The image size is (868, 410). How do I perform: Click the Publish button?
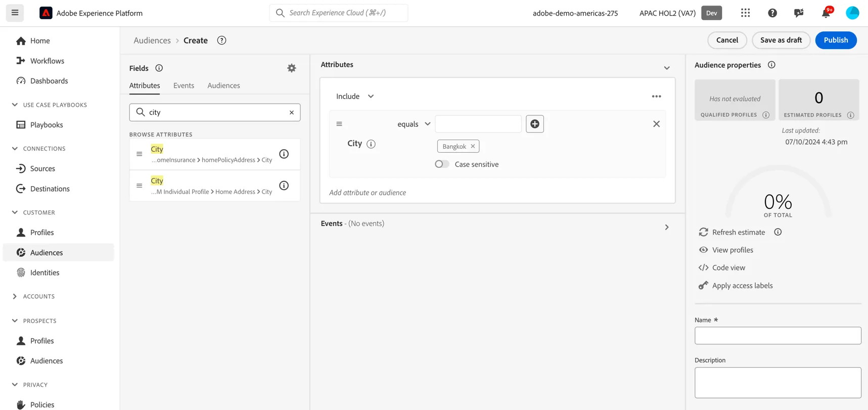(x=836, y=40)
